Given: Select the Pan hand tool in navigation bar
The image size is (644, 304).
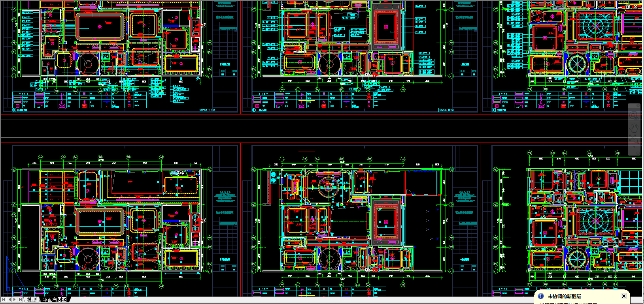Looking at the screenshot, I should [x=634, y=128].
